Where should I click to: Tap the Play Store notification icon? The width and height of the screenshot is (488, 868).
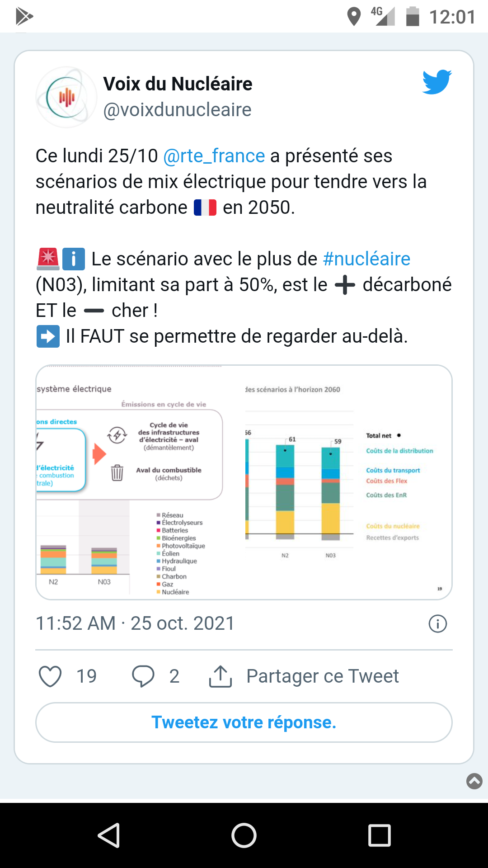coord(24,17)
